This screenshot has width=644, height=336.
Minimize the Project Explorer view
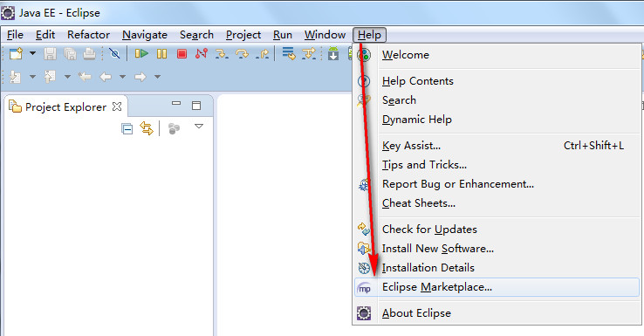coord(176,104)
